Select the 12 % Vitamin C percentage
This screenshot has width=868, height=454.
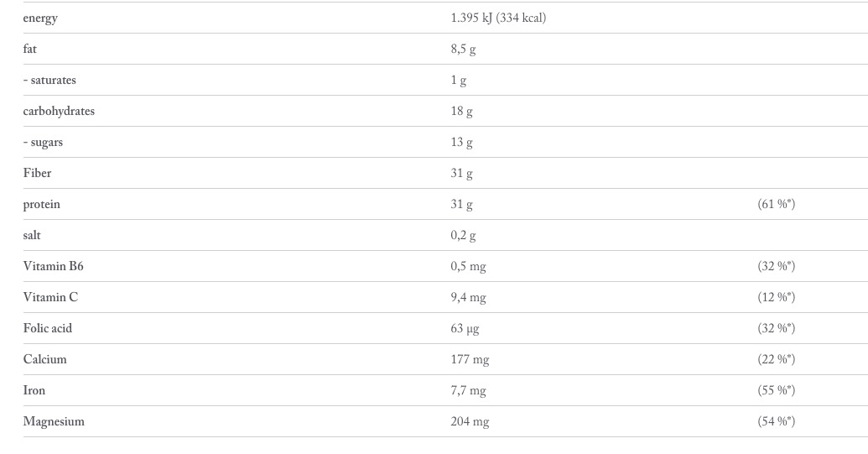click(776, 297)
